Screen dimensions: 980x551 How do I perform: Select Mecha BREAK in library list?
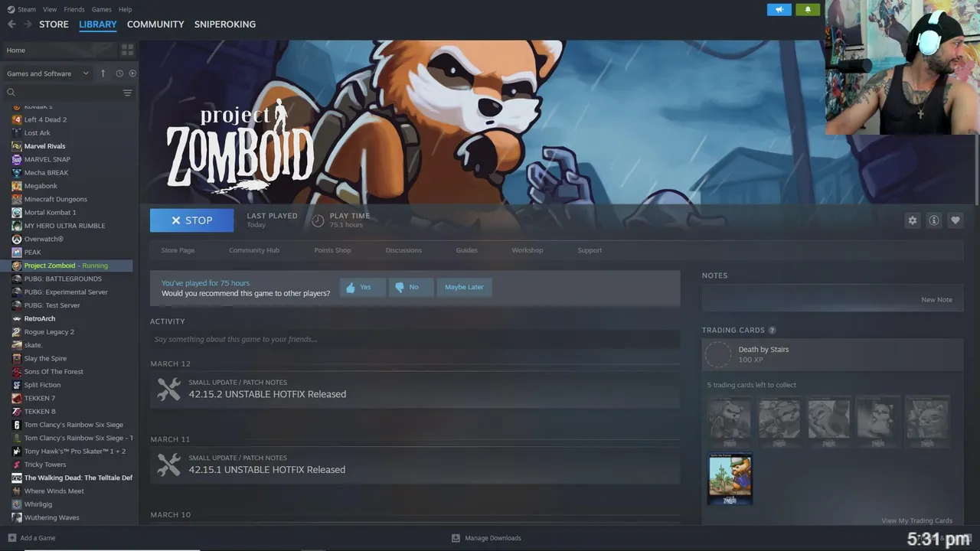(46, 173)
